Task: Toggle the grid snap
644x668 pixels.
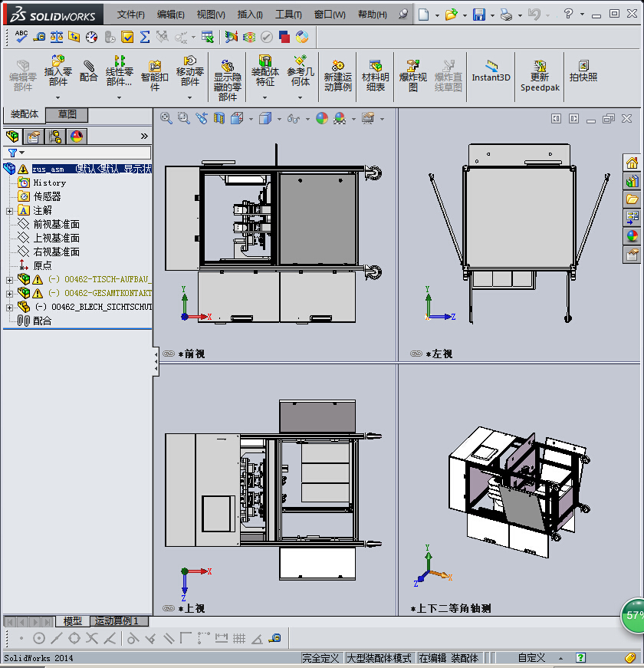Action: [239, 638]
